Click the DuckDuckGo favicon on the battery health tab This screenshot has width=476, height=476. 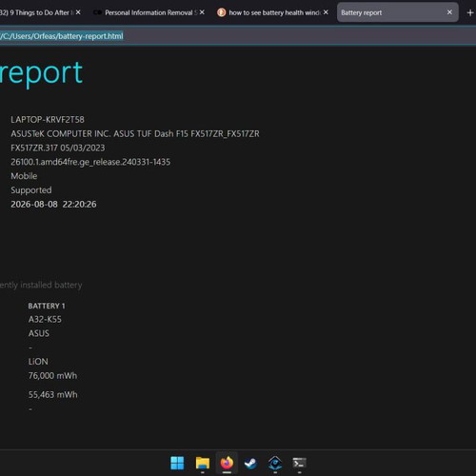click(x=221, y=12)
